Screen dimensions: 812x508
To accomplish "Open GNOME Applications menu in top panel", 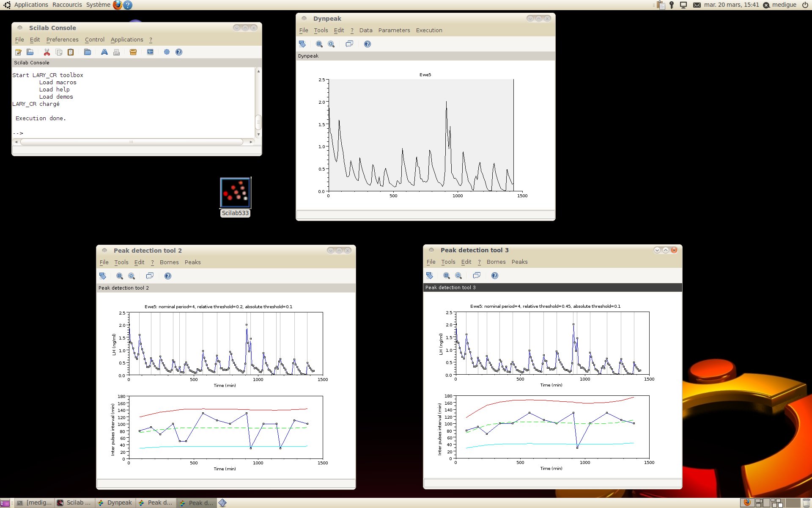I will [x=31, y=5].
